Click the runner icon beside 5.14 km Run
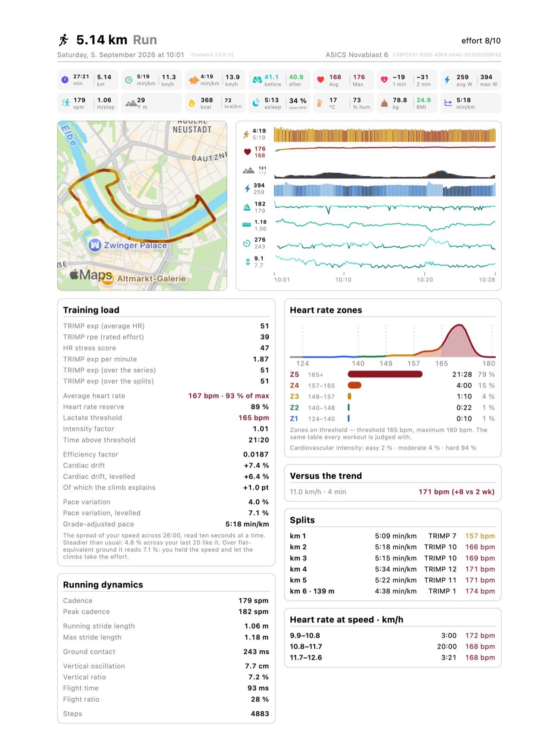Screen dimensions: 534x756 point(64,40)
